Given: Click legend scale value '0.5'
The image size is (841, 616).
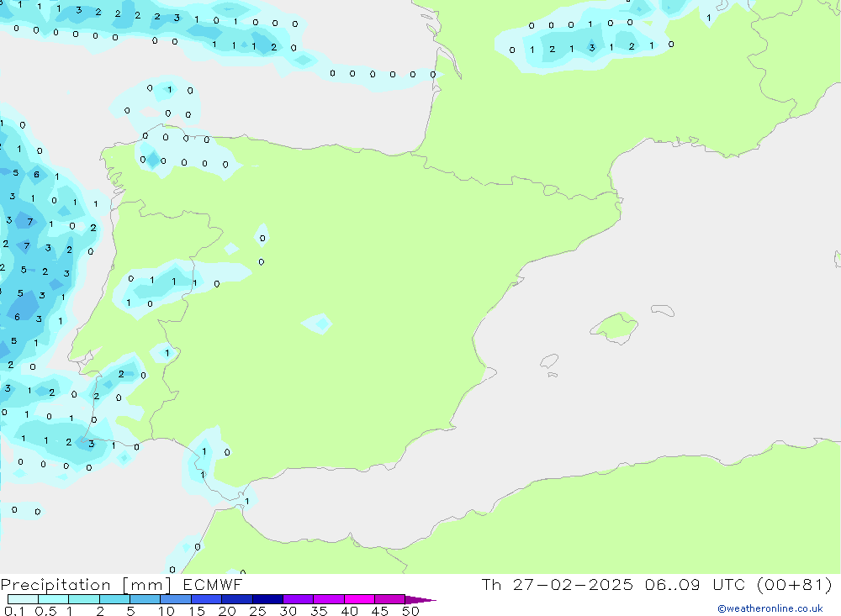Looking at the screenshot, I should coord(45,611).
